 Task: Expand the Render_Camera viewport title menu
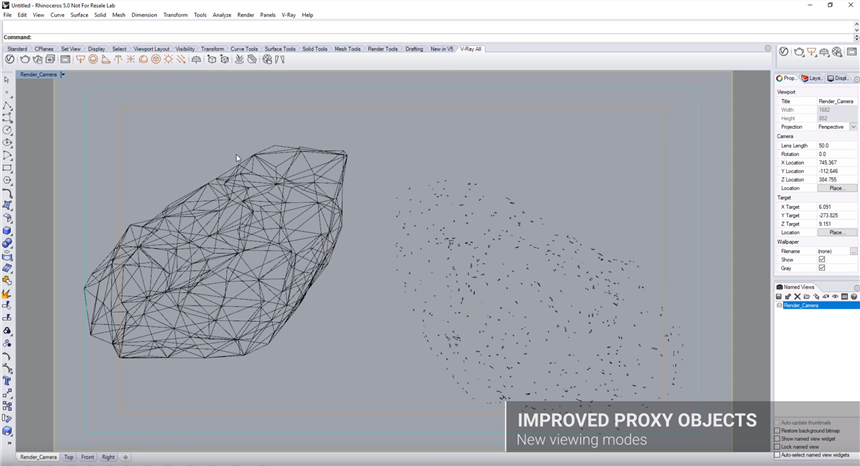(x=63, y=74)
